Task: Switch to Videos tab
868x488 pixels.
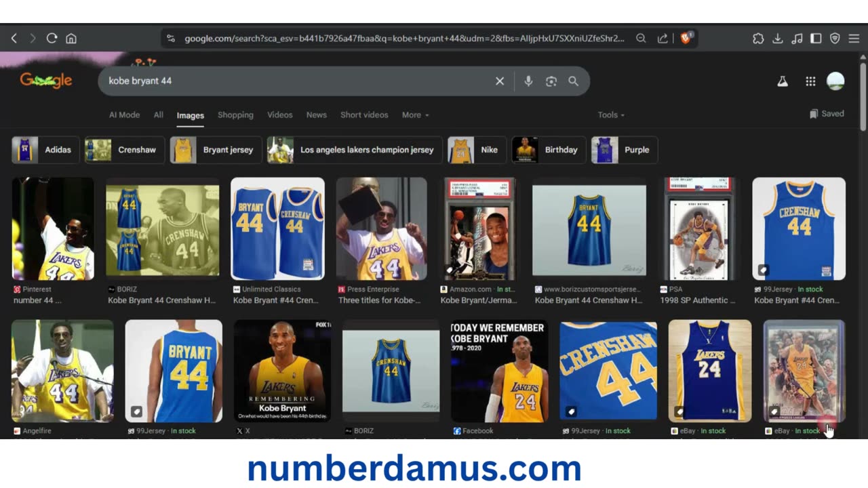Action: [280, 115]
